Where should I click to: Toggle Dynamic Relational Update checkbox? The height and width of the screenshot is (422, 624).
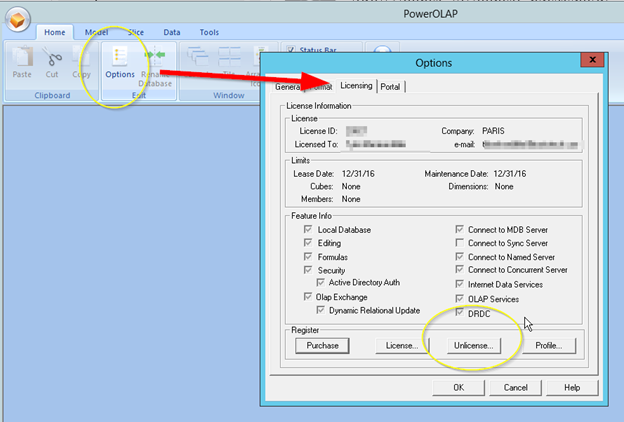click(x=320, y=310)
